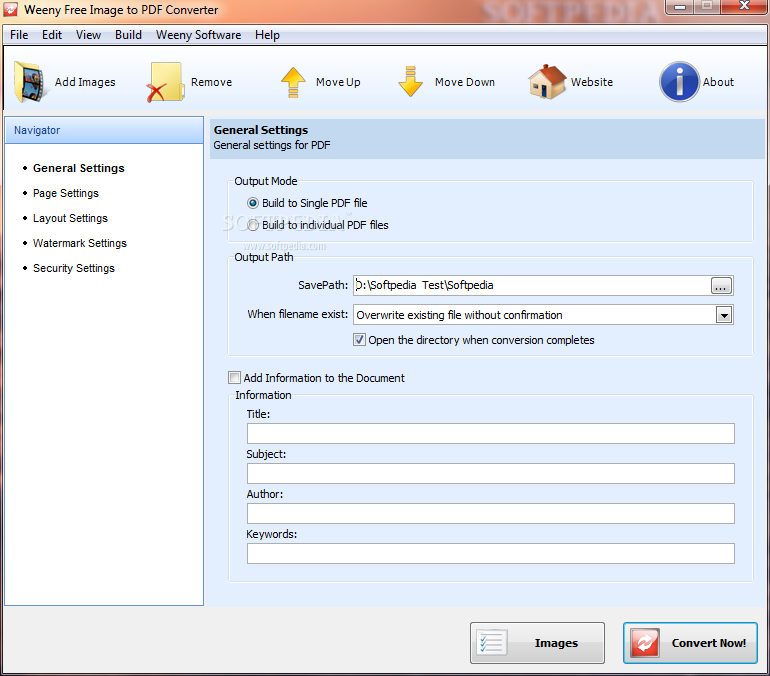Click the Add Images toolbar label
Image resolution: width=770 pixels, height=676 pixels.
click(x=85, y=82)
